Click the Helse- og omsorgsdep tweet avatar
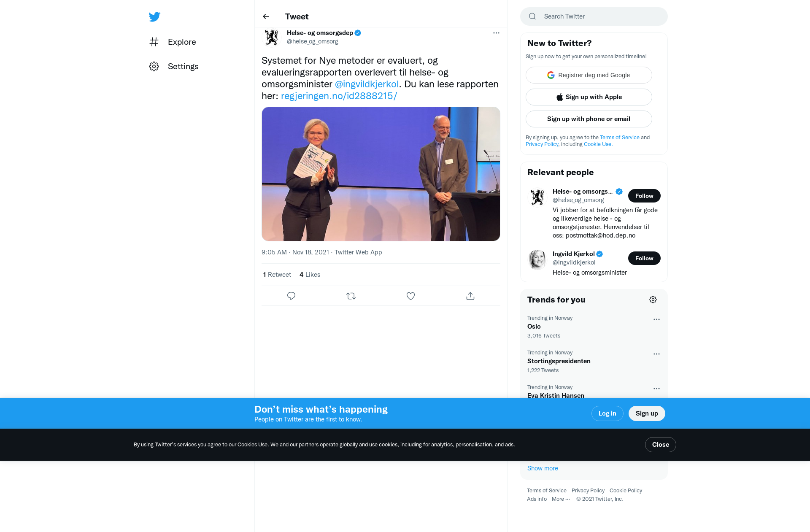 point(272,37)
